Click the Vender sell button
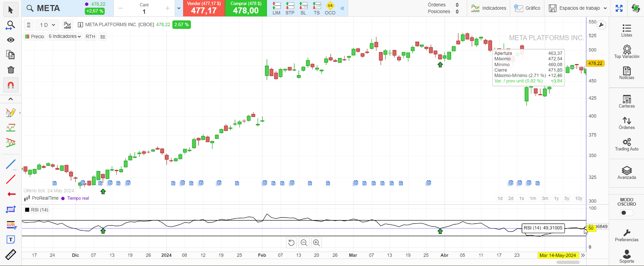Viewport: 644px width, 266px height. 204,8
